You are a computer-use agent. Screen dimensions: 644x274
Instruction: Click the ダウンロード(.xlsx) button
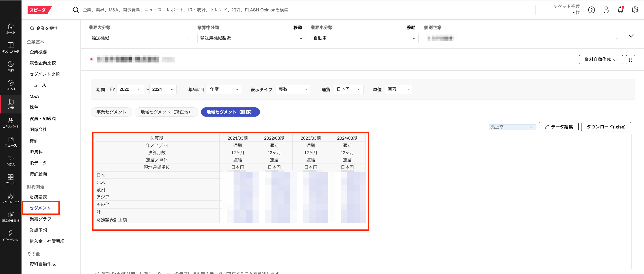(x=606, y=127)
